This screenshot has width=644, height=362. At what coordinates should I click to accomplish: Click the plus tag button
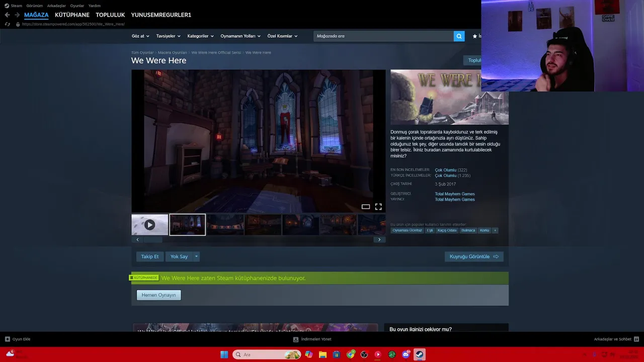[x=495, y=230]
